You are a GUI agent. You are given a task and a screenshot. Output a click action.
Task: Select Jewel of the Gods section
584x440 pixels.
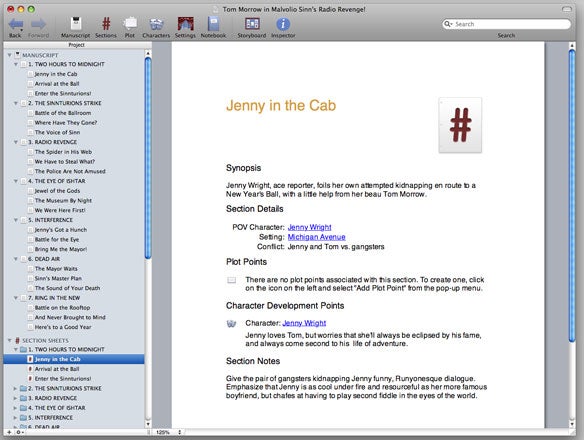click(x=57, y=191)
